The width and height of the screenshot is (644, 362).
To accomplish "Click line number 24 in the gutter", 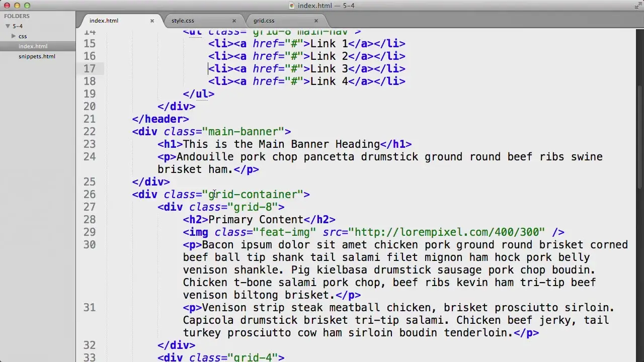I will click(x=90, y=157).
